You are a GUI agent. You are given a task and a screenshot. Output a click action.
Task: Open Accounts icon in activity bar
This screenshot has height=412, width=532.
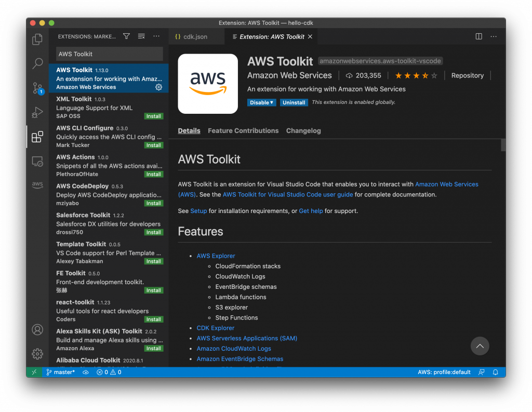(37, 329)
